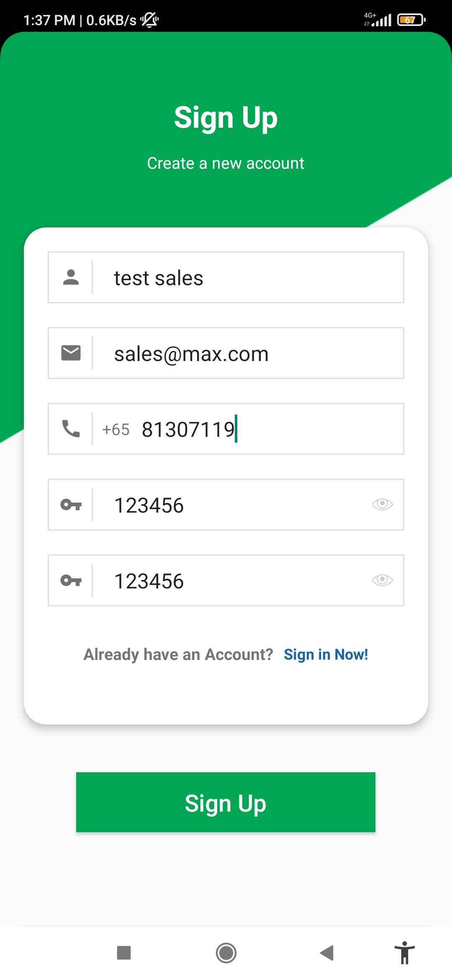Open the +65 country code selector
This screenshot has height=980, width=452.
(116, 430)
